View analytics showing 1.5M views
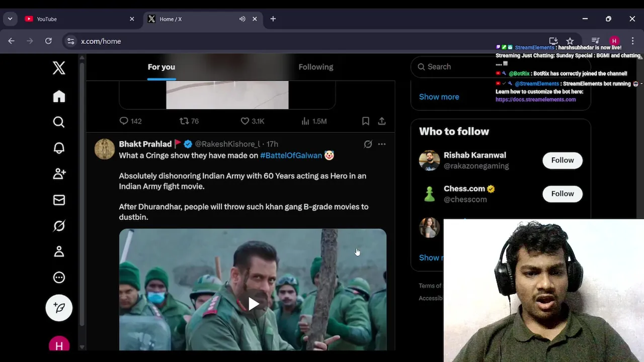Viewport: 644px width, 362px height. pos(313,121)
